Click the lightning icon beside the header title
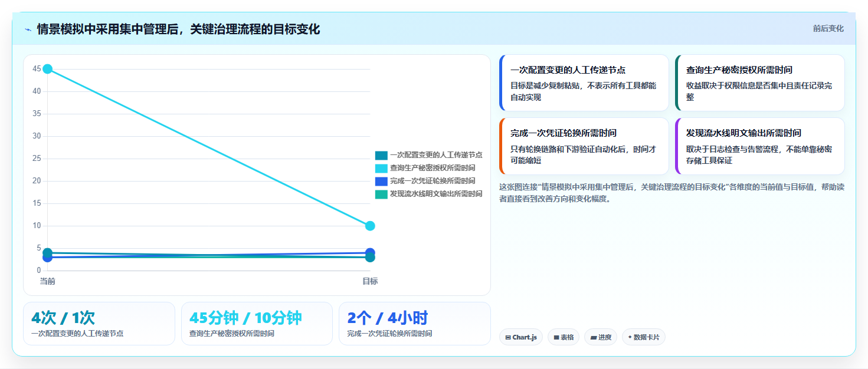 point(28,29)
